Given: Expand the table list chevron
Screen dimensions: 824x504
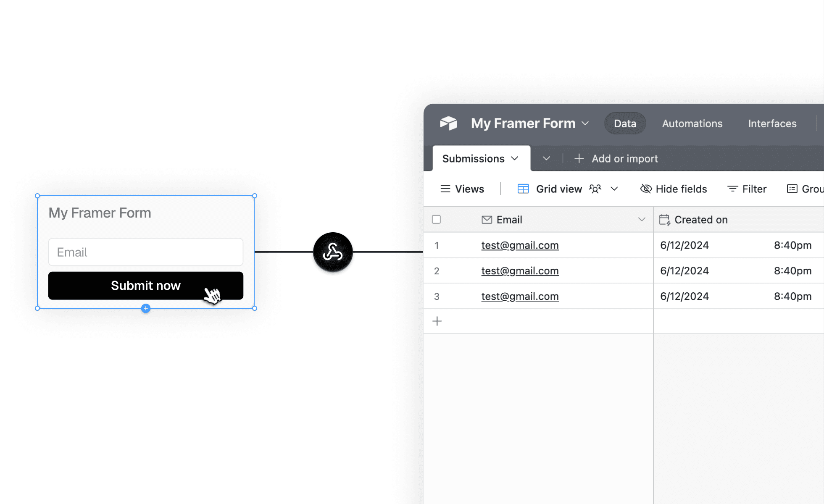Looking at the screenshot, I should tap(546, 158).
